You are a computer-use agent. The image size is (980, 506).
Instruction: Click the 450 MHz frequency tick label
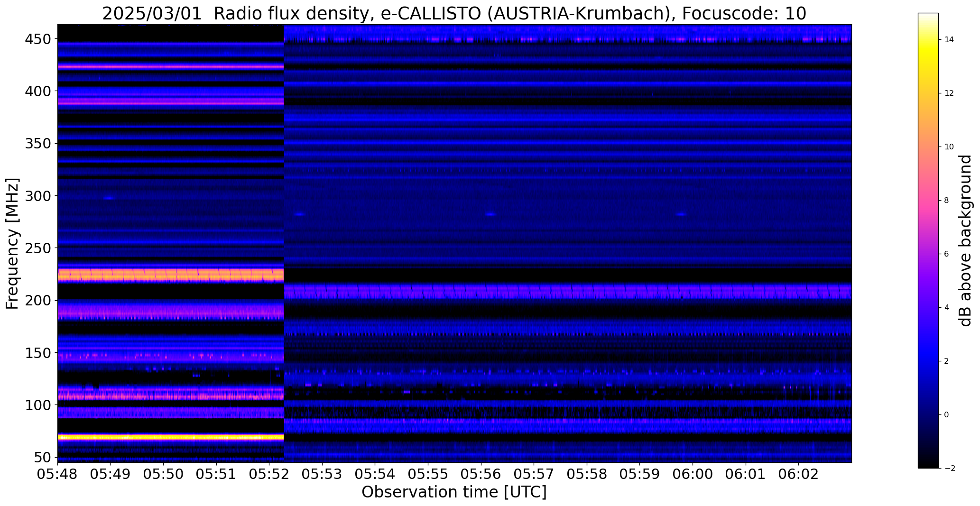pyautogui.click(x=37, y=39)
